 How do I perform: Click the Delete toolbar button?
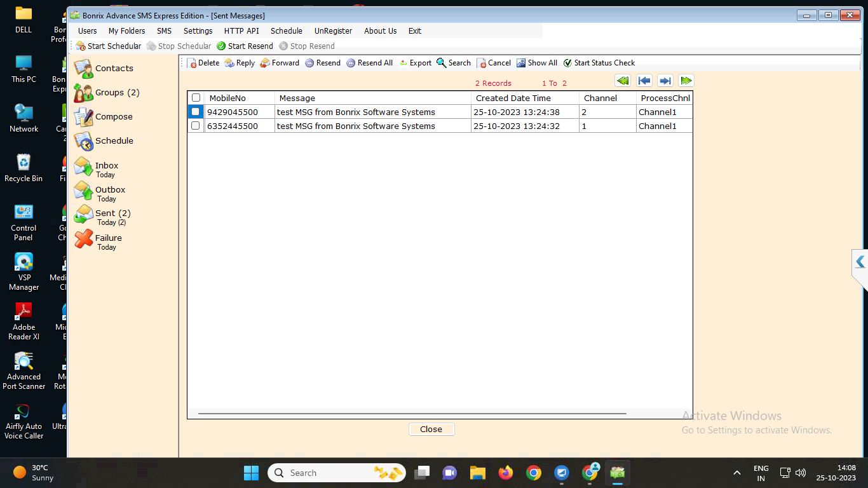click(203, 63)
